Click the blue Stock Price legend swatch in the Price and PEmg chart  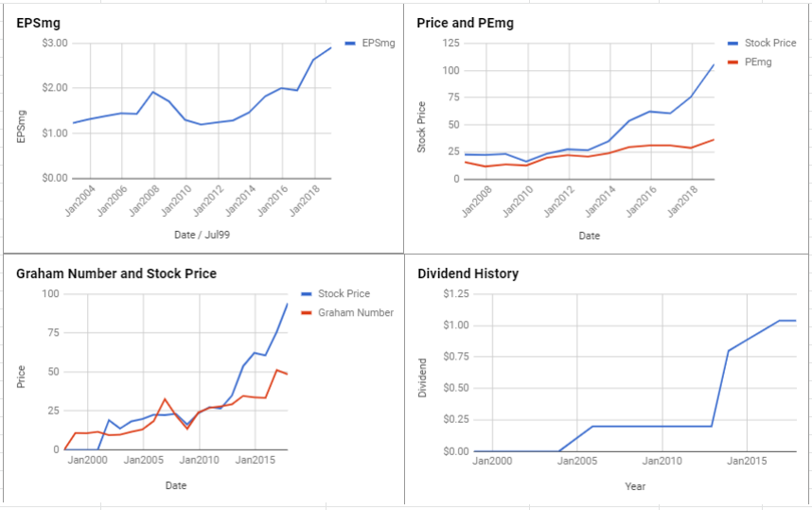pos(733,44)
